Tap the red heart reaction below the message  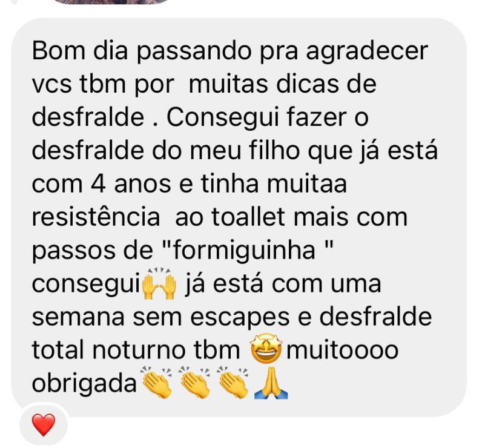pyautogui.click(x=44, y=425)
